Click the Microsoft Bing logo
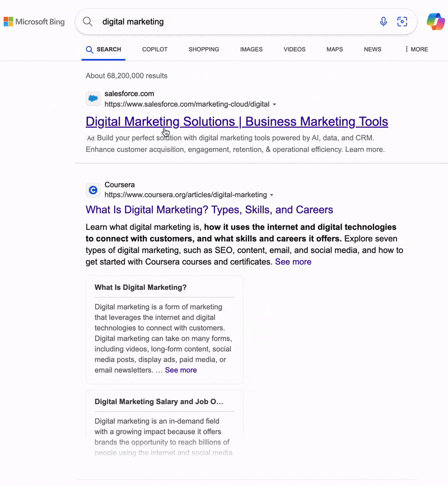Screen dimensions: 448x486 coord(34,22)
